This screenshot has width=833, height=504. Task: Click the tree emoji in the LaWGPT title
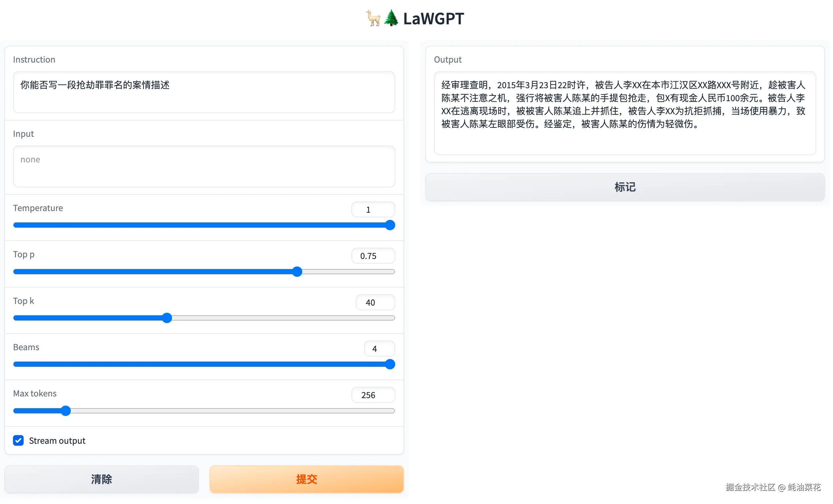pyautogui.click(x=391, y=19)
